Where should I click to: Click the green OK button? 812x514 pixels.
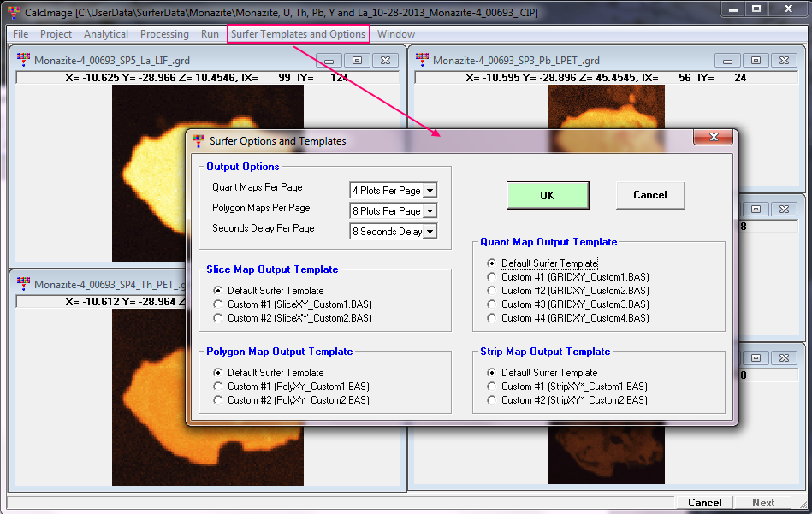pos(547,195)
